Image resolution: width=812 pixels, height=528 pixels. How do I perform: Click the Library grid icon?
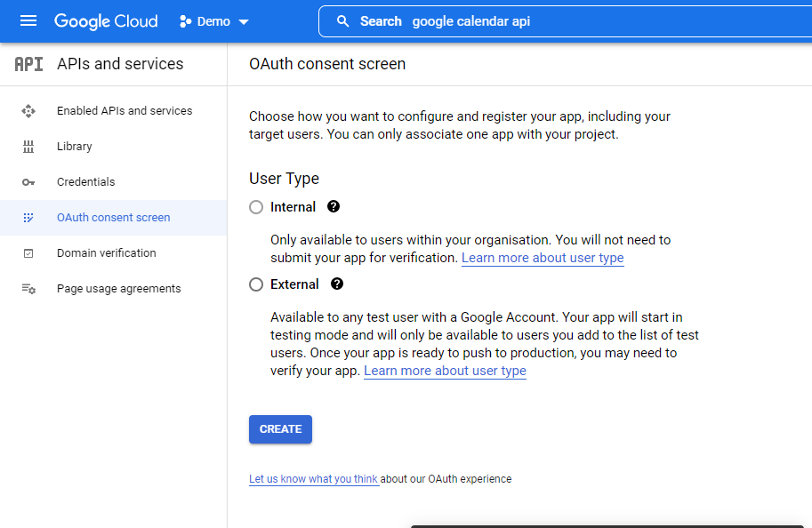tap(28, 147)
